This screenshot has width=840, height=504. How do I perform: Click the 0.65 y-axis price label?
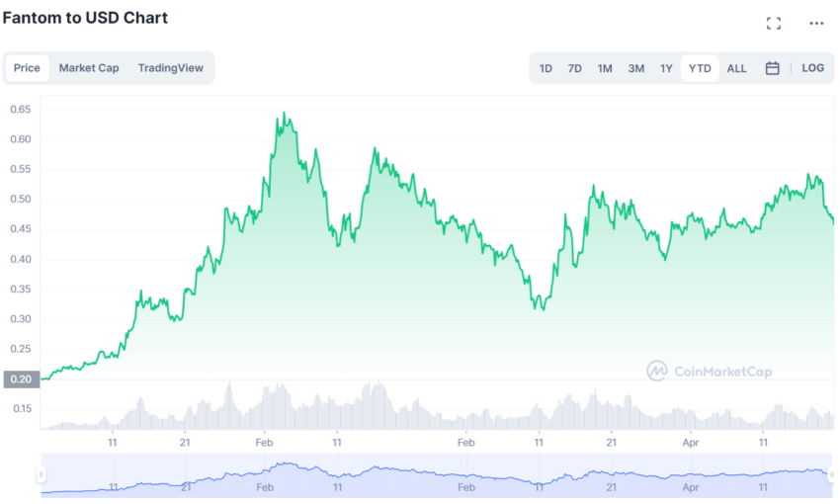21,110
